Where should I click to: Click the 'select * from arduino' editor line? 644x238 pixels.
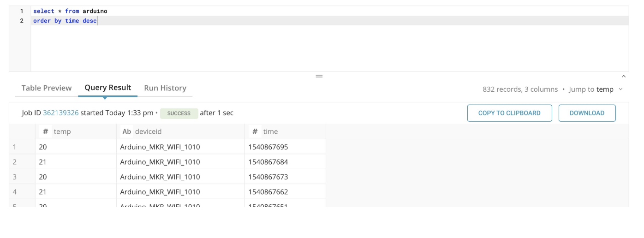70,11
